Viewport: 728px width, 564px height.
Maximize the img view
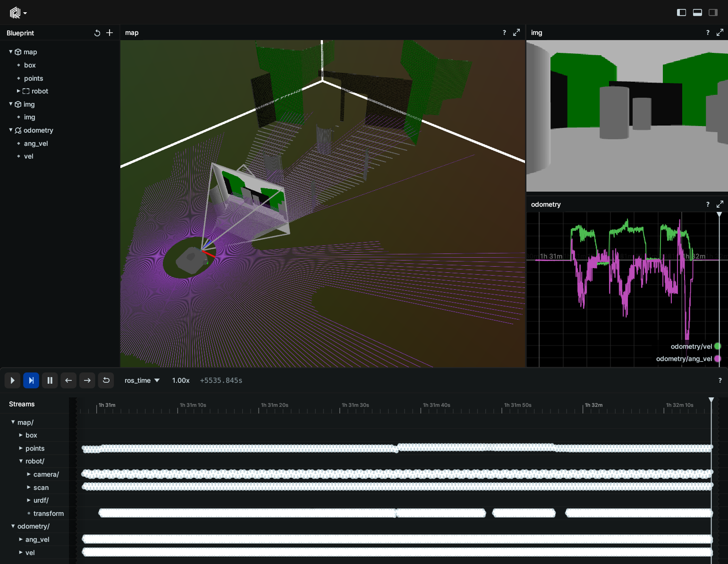720,33
